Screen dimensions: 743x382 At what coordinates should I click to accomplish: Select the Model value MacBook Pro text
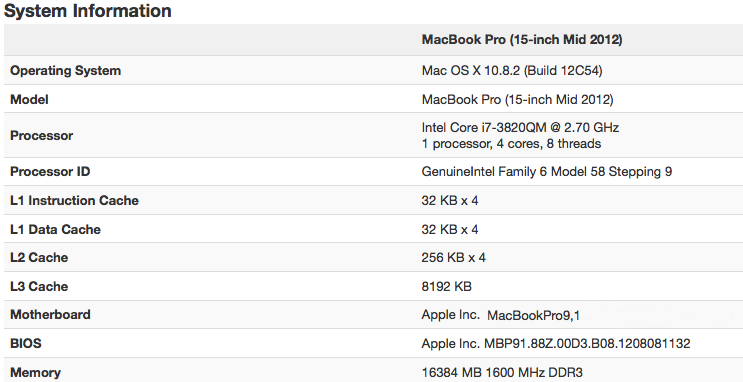coord(517,100)
